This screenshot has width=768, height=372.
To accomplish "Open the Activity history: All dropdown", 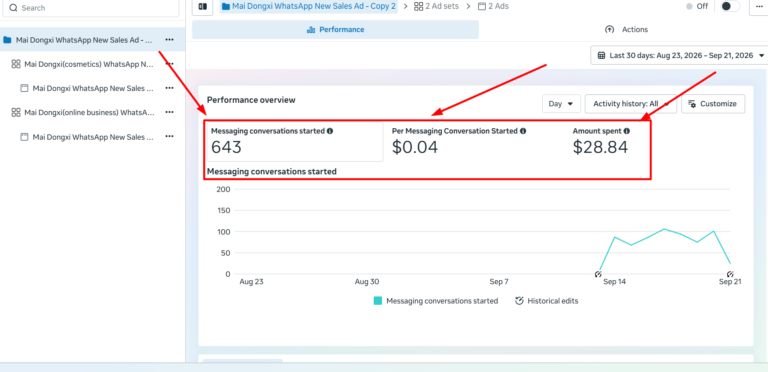I will pyautogui.click(x=631, y=104).
